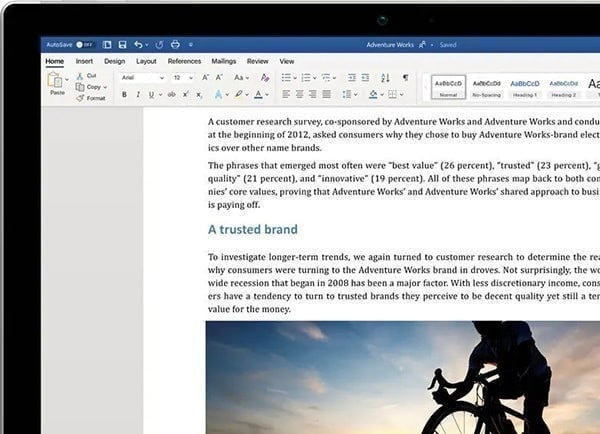Open highlight color dropdown arrow
The image size is (600, 434).
point(247,95)
